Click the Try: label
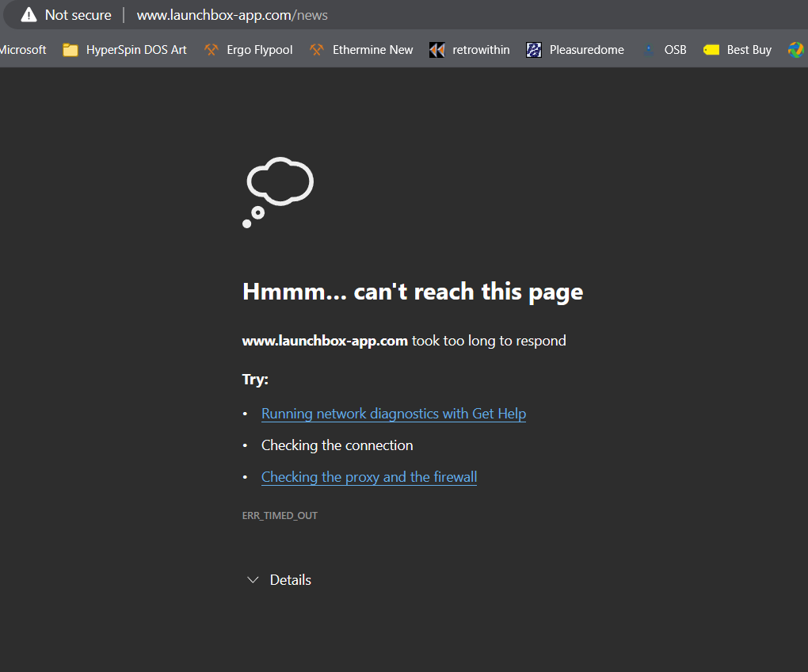This screenshot has height=672, width=808. pyautogui.click(x=255, y=380)
